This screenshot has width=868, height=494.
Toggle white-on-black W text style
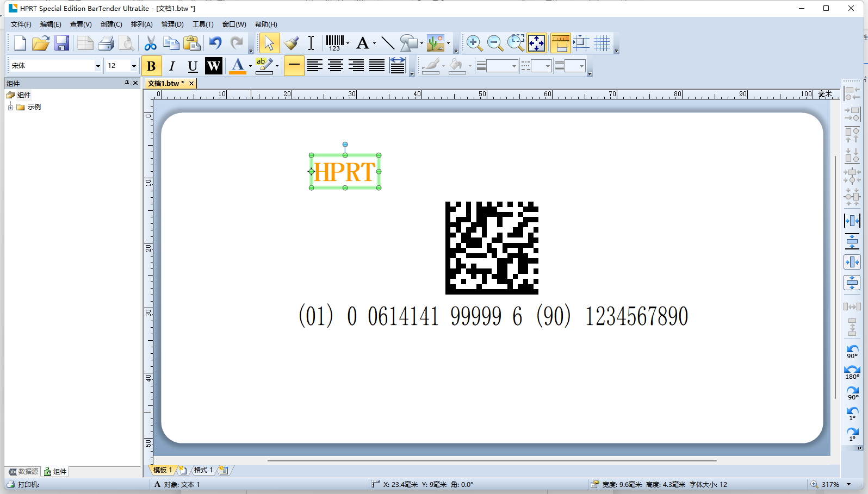coord(214,66)
